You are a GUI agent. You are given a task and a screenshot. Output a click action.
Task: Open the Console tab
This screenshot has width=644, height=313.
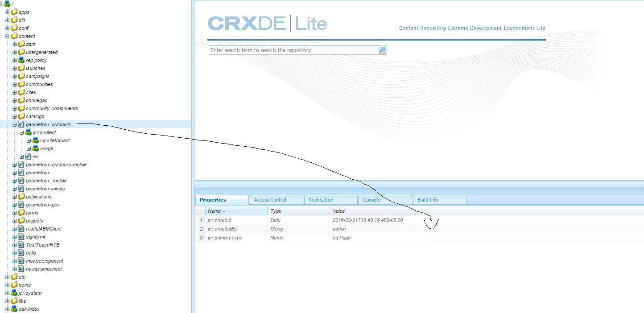coord(385,200)
